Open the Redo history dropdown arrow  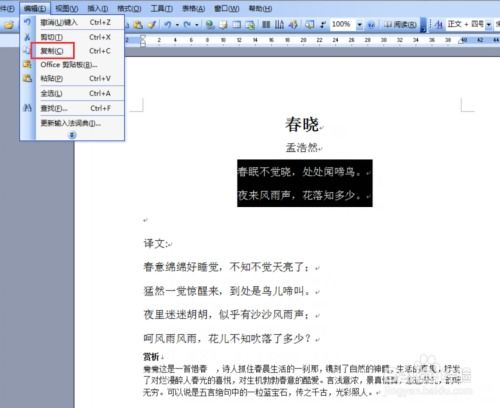coord(197,25)
